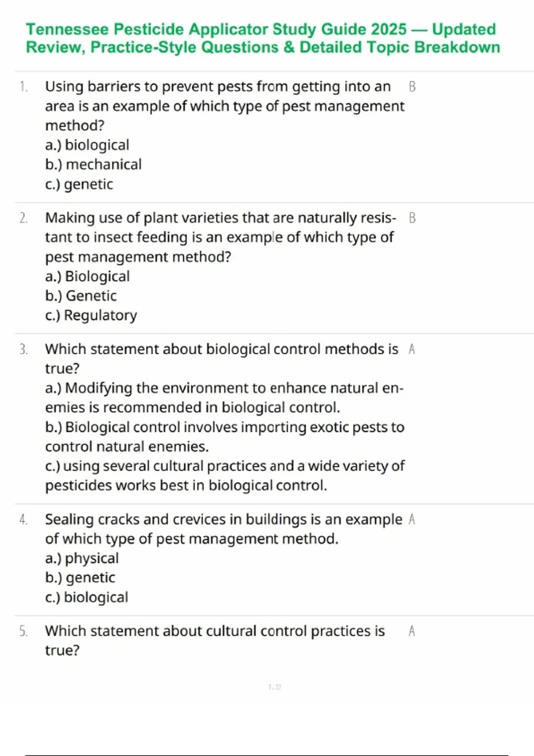The image size is (534, 756).
Task: Click answer letter B beside question 2
Action: point(412,218)
